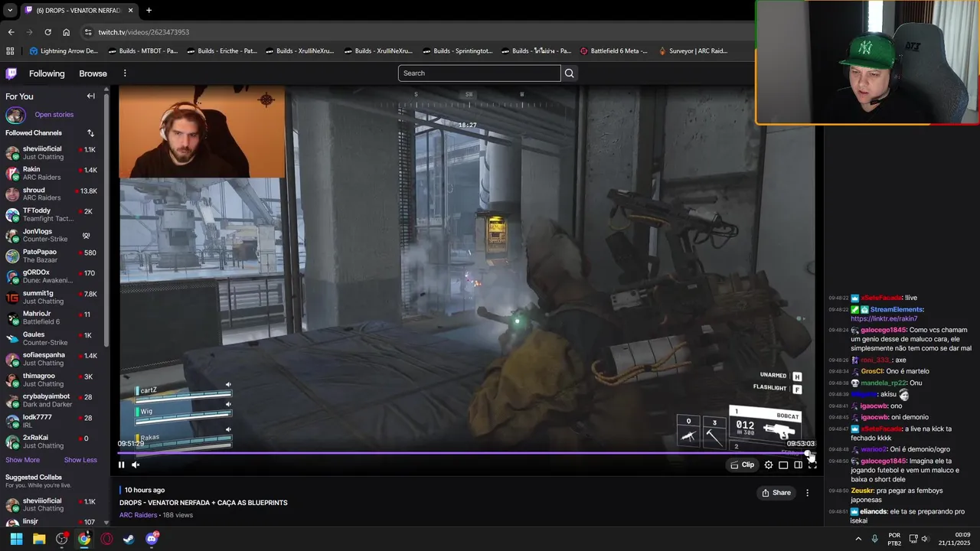Open Steam from the taskbar
This screenshot has height=551, width=980.
(x=129, y=539)
